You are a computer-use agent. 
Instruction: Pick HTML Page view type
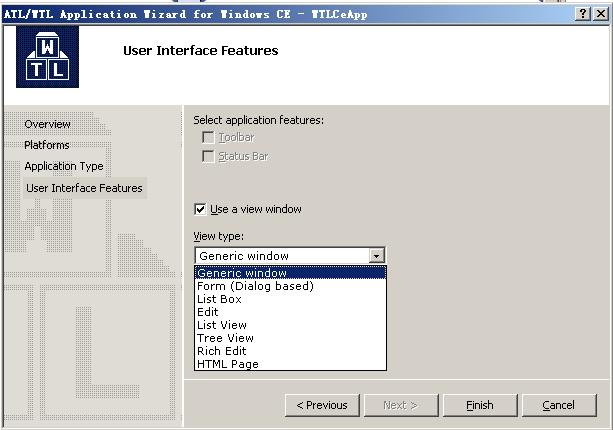point(290,364)
